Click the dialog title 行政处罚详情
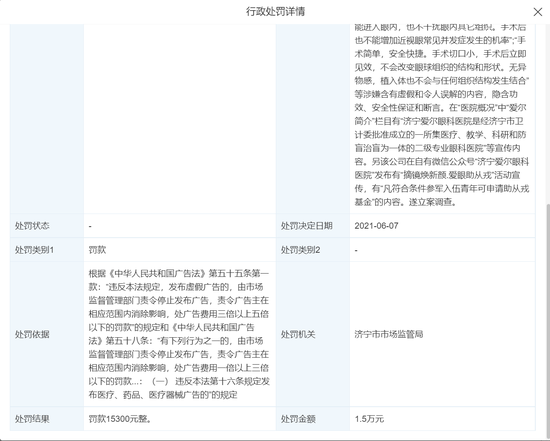 (x=275, y=12)
